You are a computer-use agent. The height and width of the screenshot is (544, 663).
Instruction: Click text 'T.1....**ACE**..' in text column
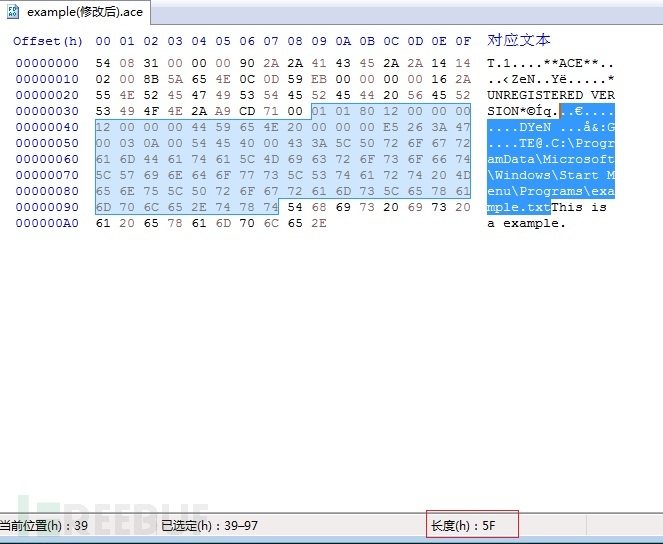click(551, 63)
